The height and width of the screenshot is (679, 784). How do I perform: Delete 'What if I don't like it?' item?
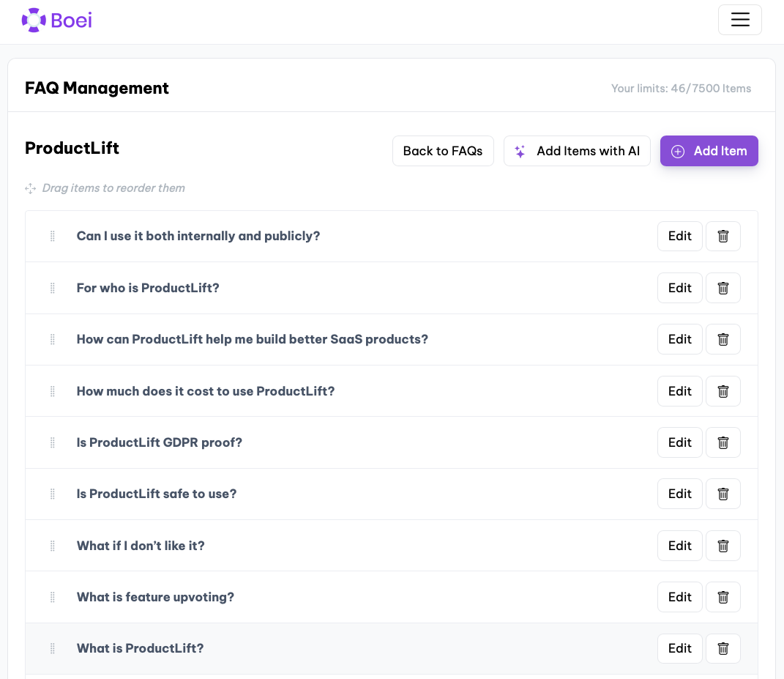point(723,546)
